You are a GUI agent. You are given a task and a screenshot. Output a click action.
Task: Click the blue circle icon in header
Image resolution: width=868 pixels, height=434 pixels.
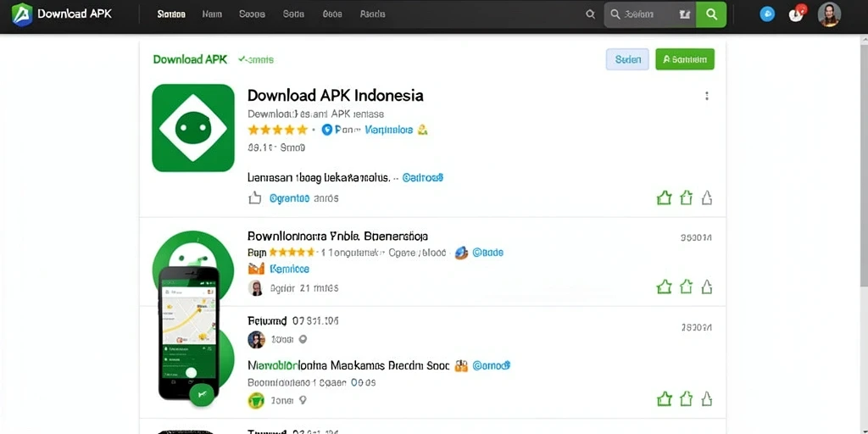(x=767, y=14)
